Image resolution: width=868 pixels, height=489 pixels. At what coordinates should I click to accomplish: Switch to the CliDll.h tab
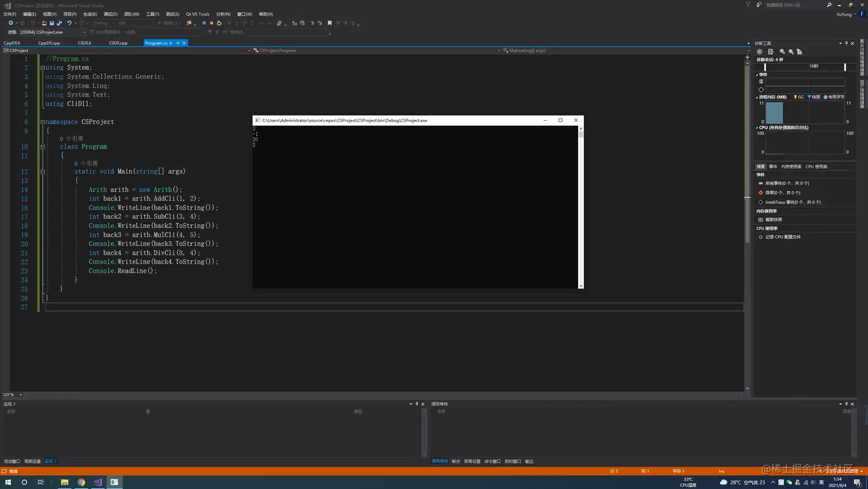[84, 43]
